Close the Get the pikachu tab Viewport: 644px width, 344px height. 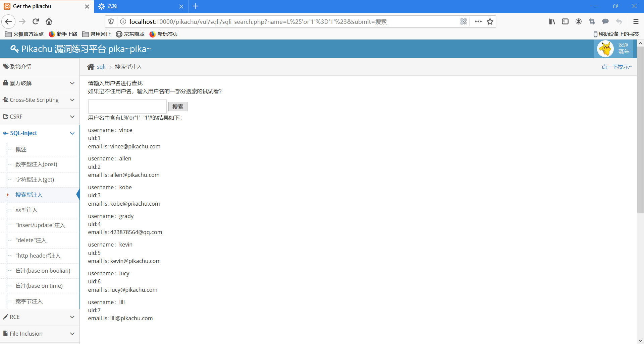point(87,6)
